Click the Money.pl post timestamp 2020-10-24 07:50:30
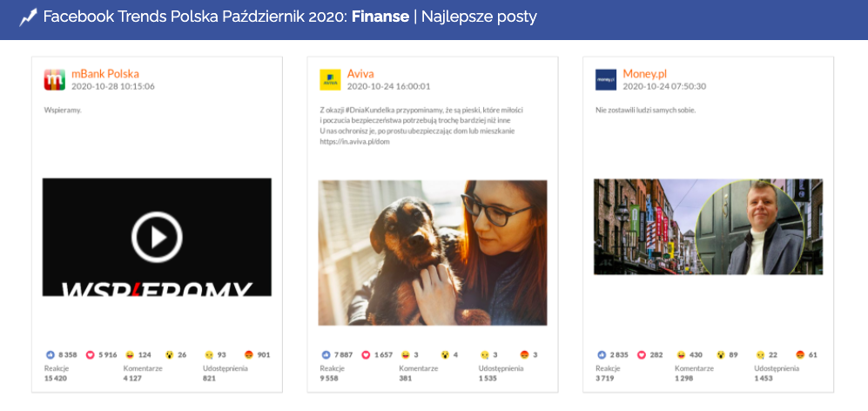The height and width of the screenshot is (411, 868). coord(663,87)
